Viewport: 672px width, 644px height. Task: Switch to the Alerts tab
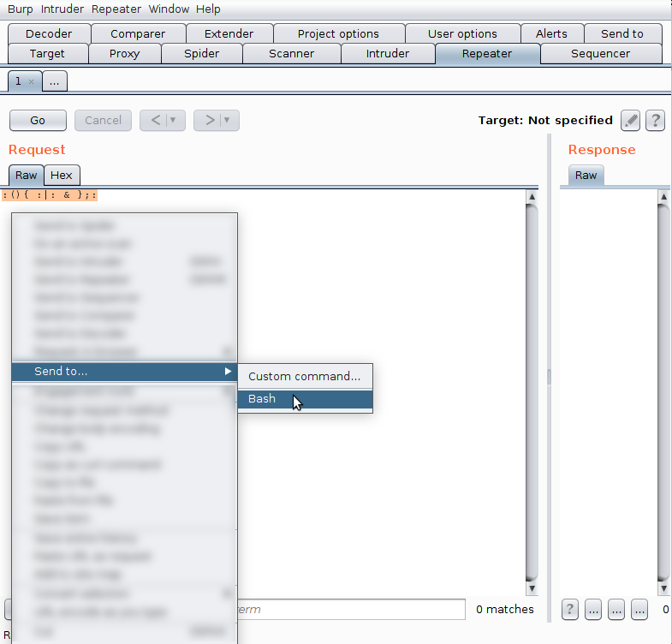pos(551,34)
